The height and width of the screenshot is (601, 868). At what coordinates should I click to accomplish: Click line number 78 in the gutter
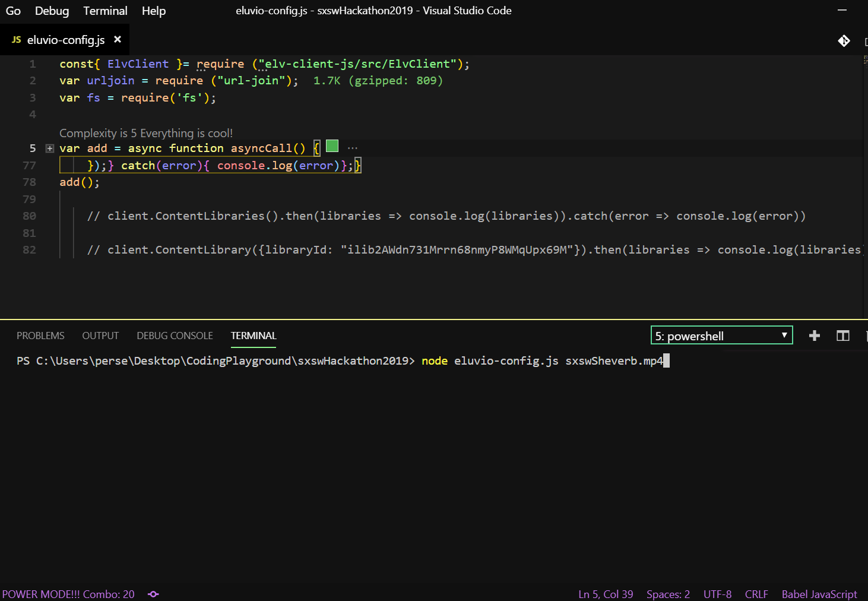tap(29, 182)
